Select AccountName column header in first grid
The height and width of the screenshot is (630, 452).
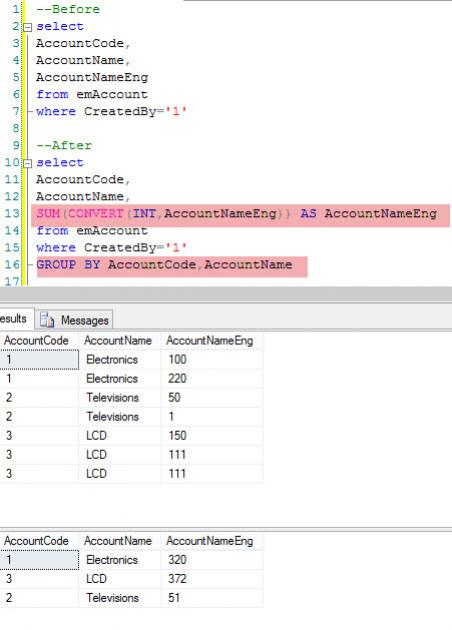(120, 341)
